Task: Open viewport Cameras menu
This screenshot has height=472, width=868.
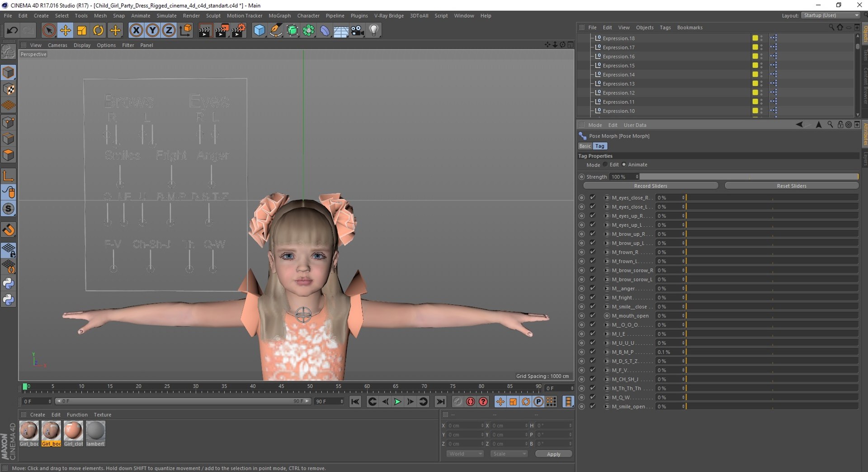Action: (57, 45)
